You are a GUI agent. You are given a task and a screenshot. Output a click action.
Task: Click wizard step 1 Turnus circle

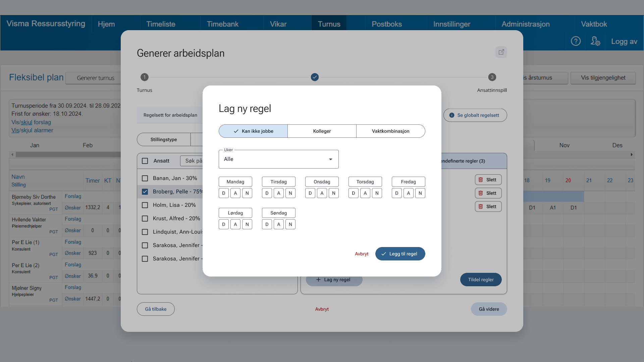click(x=145, y=77)
